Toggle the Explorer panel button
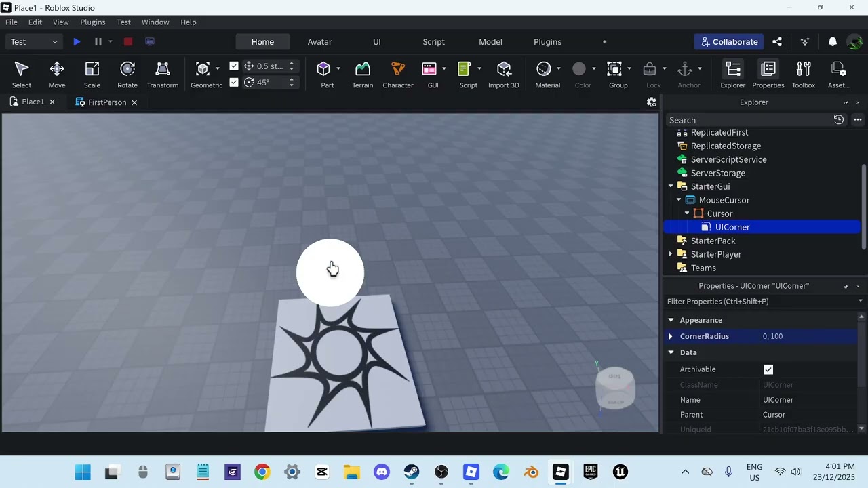 coord(733,75)
